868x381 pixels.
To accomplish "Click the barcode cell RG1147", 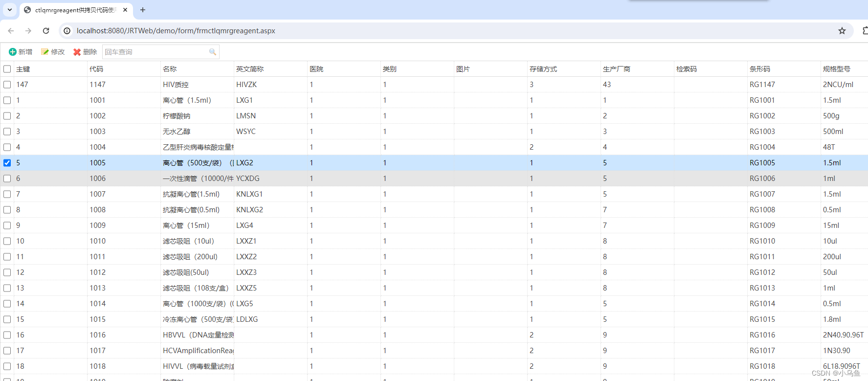I will point(784,85).
